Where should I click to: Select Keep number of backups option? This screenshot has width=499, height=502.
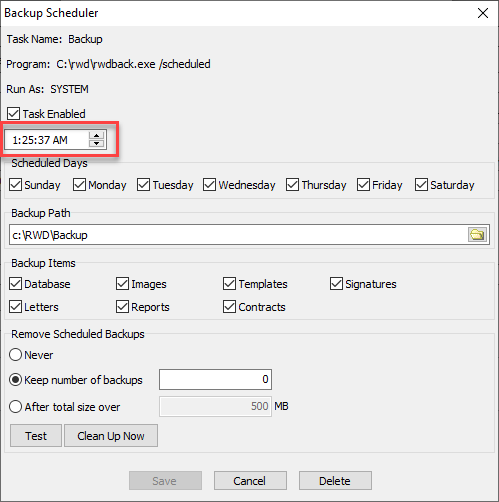[x=16, y=380]
